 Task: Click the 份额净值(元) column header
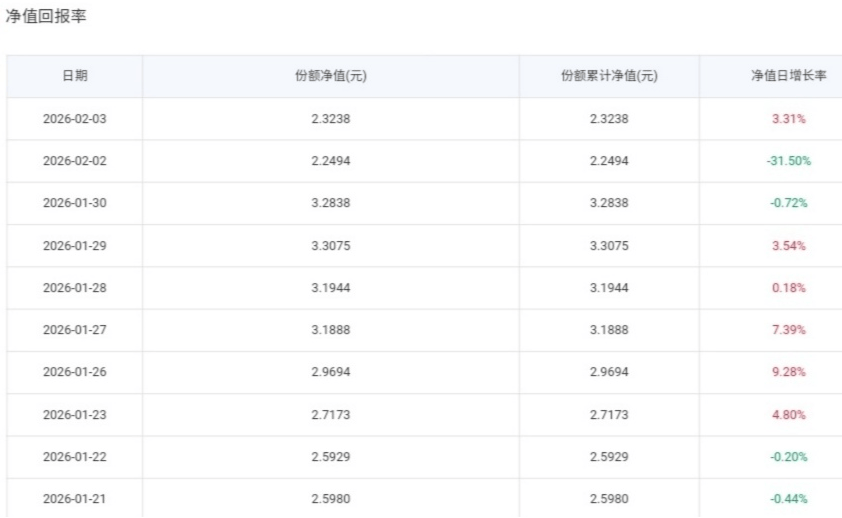(330, 76)
